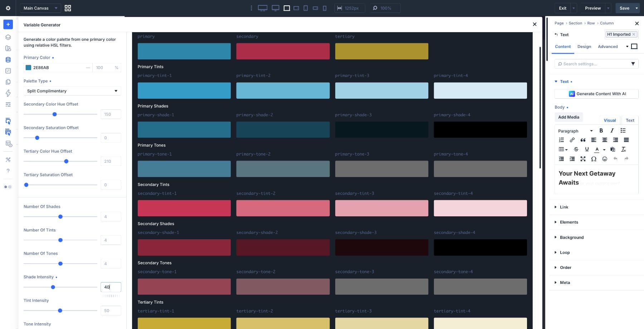Click the Add Media button
644x329 pixels.
[569, 117]
